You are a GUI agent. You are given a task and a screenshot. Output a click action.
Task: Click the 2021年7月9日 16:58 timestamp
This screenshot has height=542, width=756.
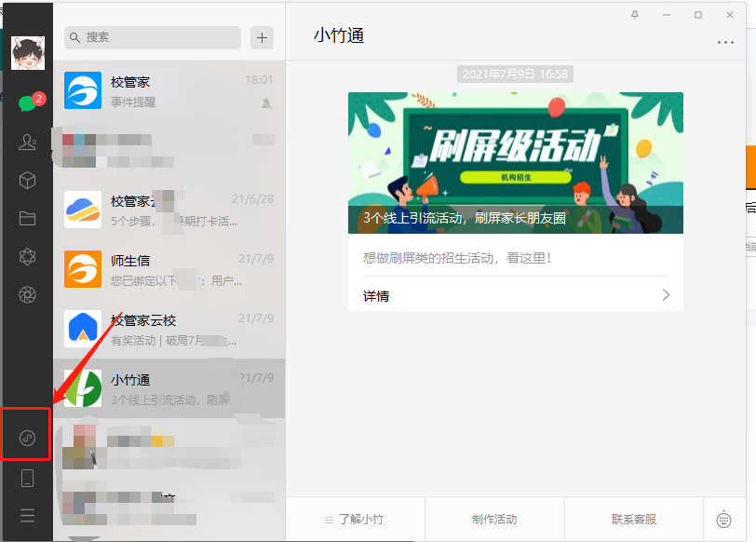(515, 75)
